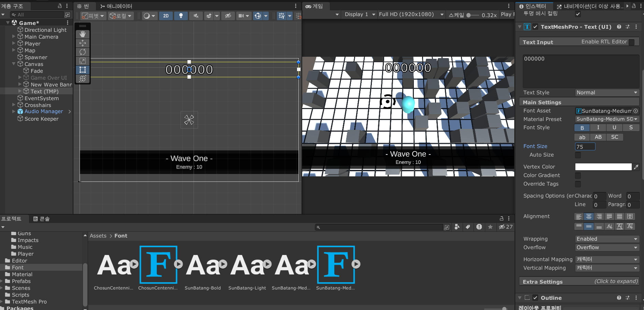Switch to the Console (콘솔) tab
Image resolution: width=644 pixels, height=310 pixels.
pyautogui.click(x=41, y=219)
